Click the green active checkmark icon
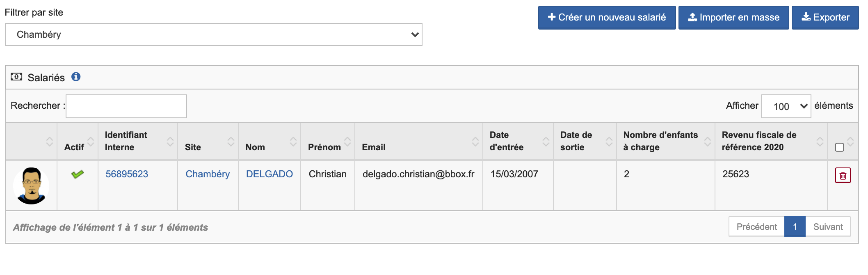 pos(77,174)
